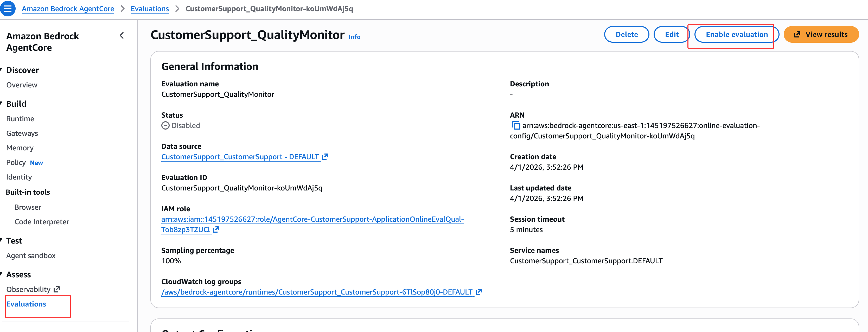
Task: Delete this evaluation configuration
Action: pos(626,35)
